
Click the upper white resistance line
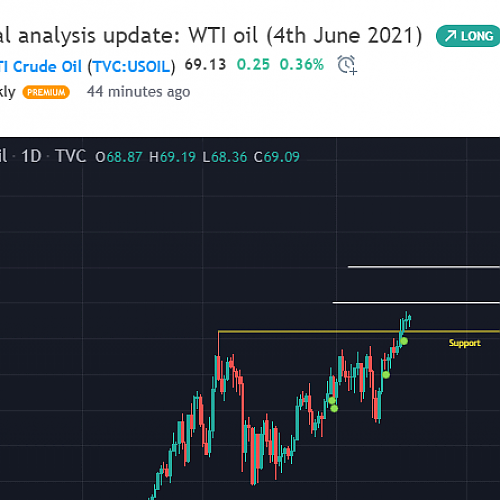[424, 267]
